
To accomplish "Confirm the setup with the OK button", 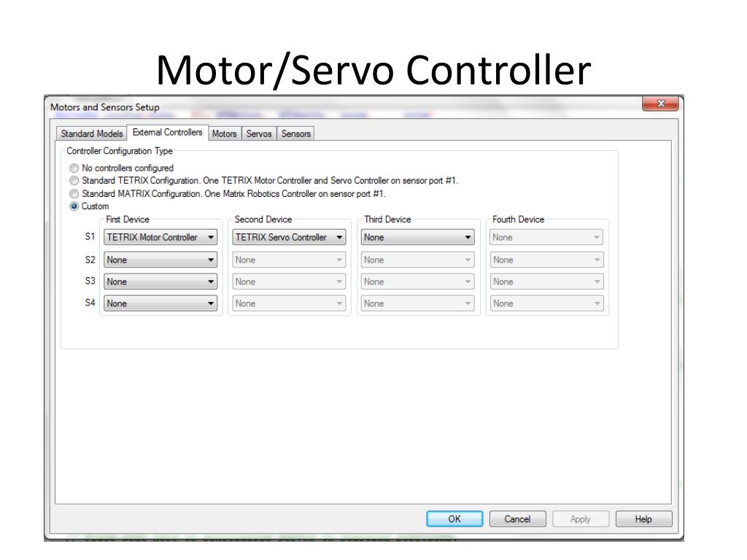I will pyautogui.click(x=454, y=519).
